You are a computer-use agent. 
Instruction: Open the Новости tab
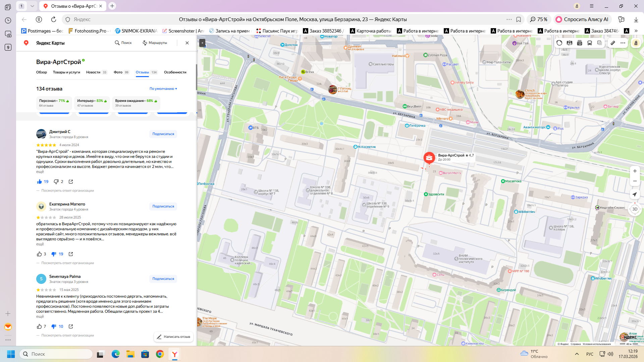93,72
